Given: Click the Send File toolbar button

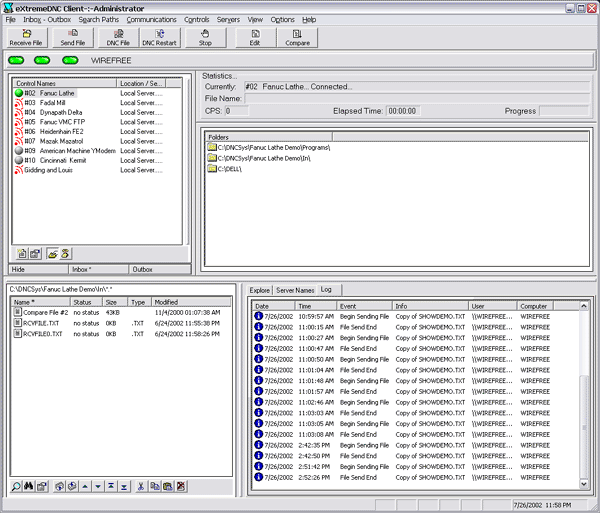Looking at the screenshot, I should tap(73, 37).
